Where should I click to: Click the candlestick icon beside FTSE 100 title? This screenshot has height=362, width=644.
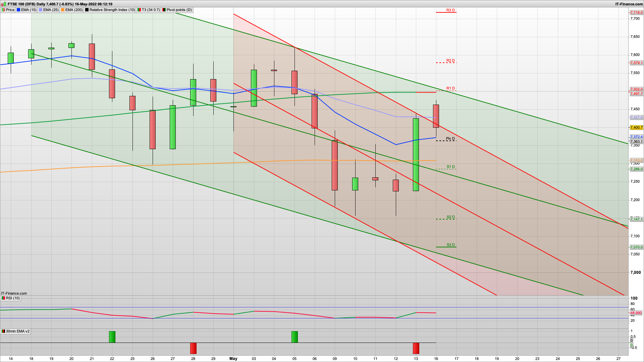[x=3, y=4]
